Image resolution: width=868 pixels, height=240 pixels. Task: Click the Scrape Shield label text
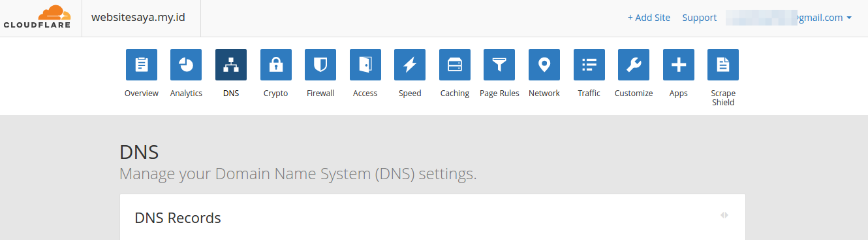[x=723, y=97]
